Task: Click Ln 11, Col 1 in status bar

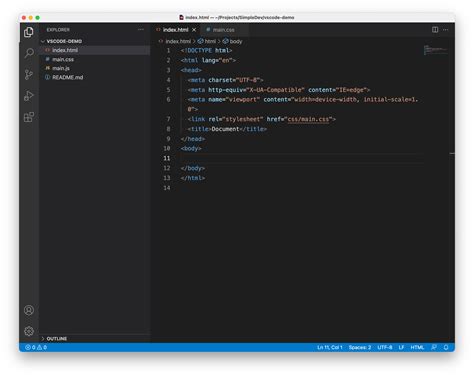Action: (330, 347)
